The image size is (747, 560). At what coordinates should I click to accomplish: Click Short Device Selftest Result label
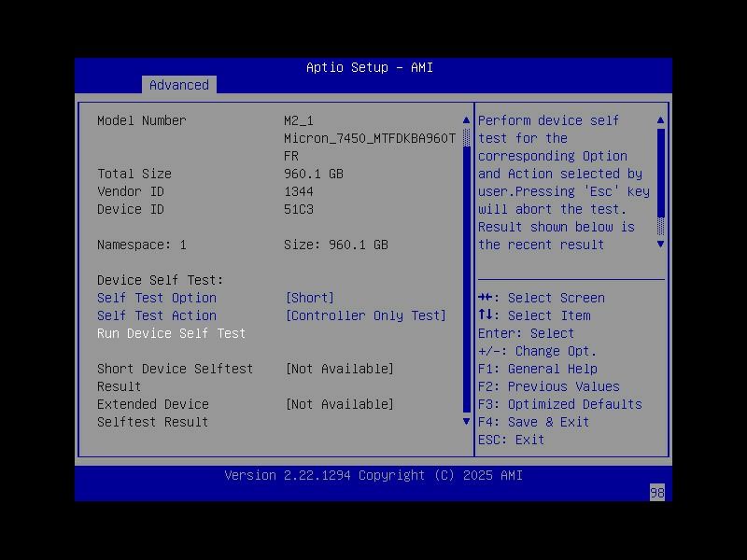click(x=175, y=378)
